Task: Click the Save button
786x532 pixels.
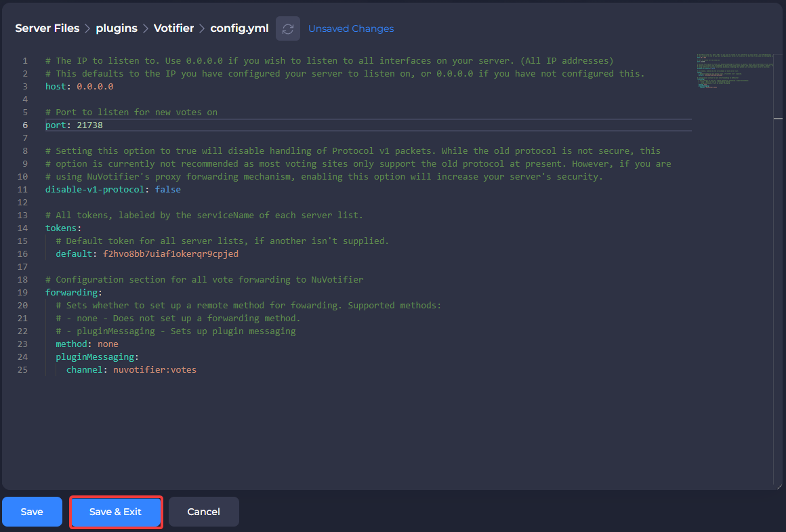Action: 32,512
